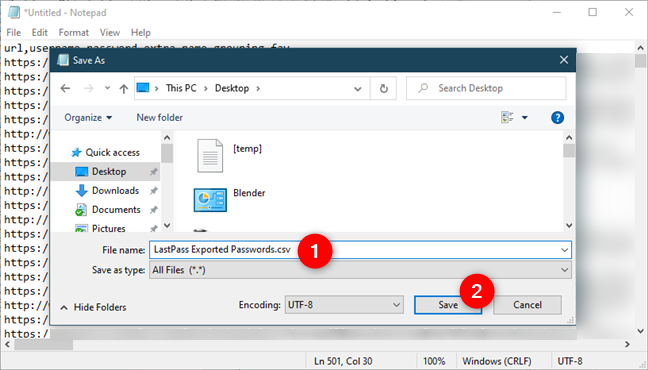The image size is (648, 370).
Task: Expand the File name history dropdown
Action: pos(564,250)
